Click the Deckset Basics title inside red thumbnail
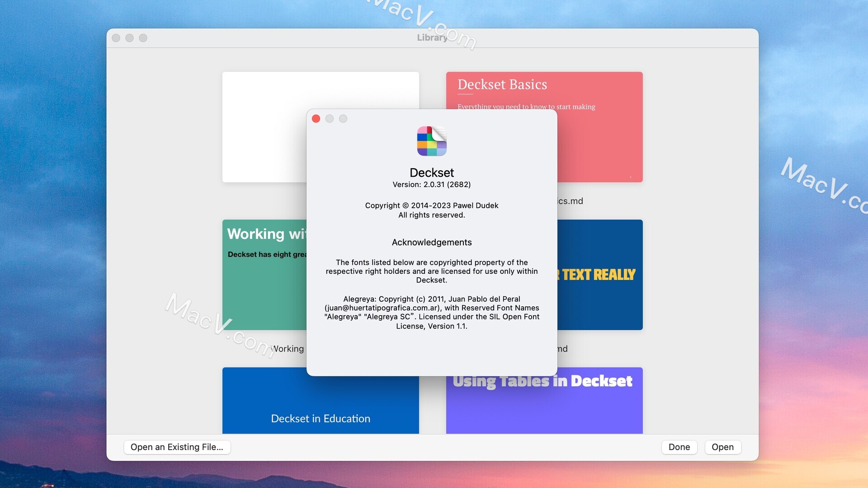 pyautogui.click(x=502, y=85)
